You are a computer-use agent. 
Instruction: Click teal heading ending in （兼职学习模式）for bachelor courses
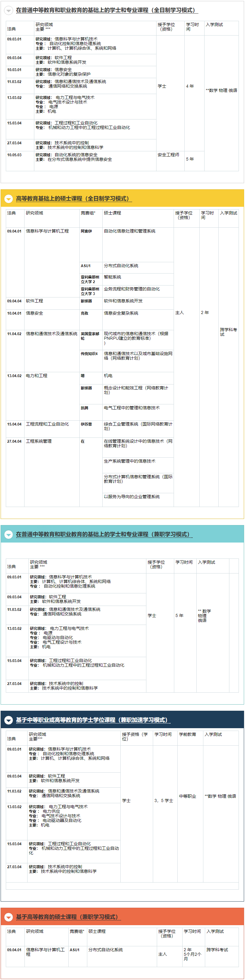(104, 535)
